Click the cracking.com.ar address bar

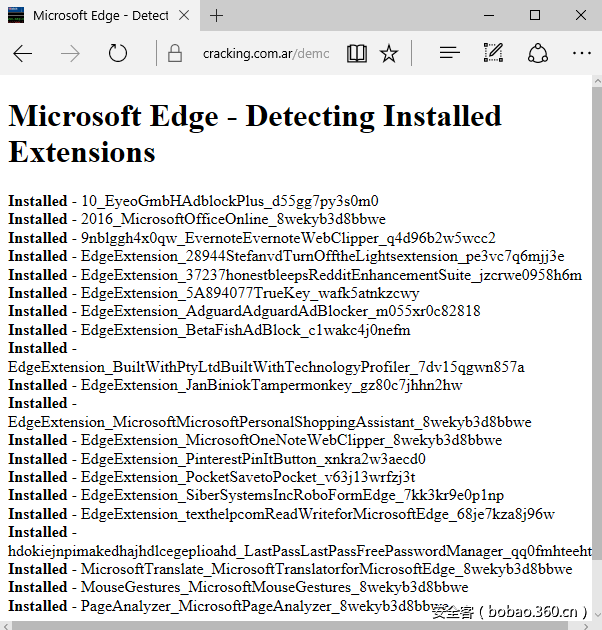[265, 54]
